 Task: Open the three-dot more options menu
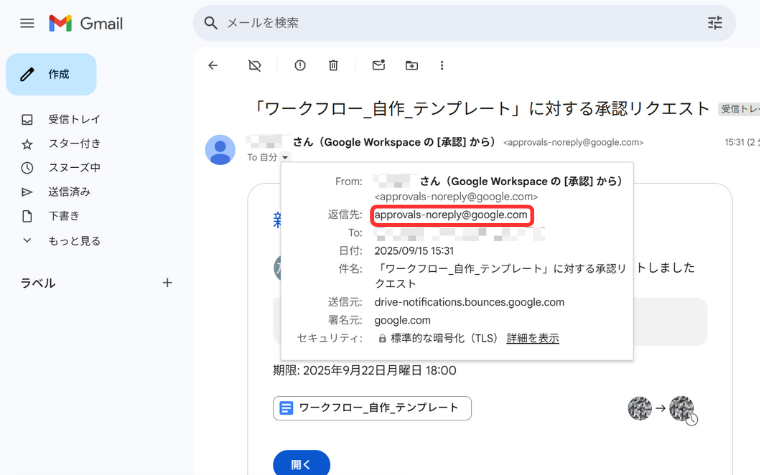[x=442, y=65]
